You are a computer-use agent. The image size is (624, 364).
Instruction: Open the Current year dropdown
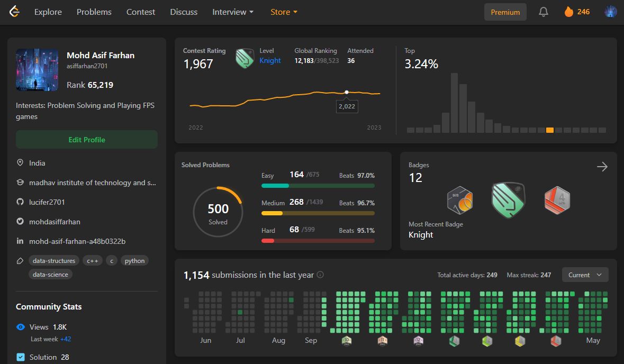(x=585, y=275)
